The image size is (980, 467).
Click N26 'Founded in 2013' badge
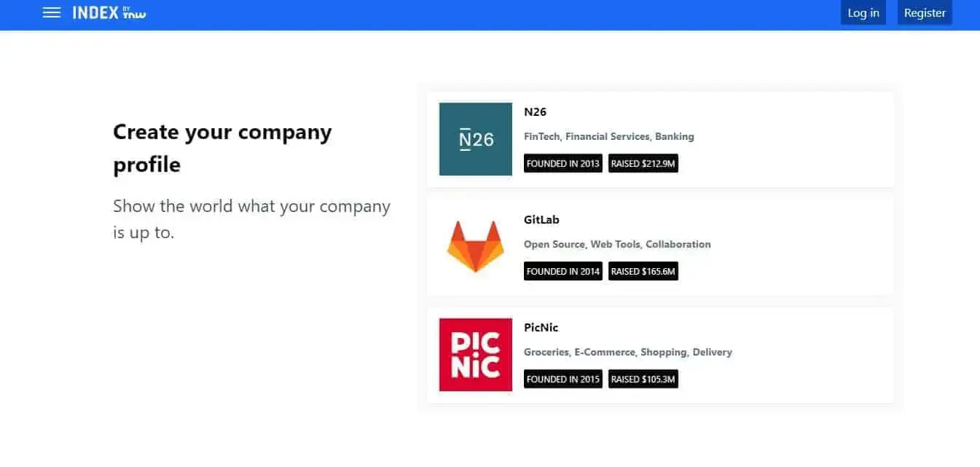point(562,164)
